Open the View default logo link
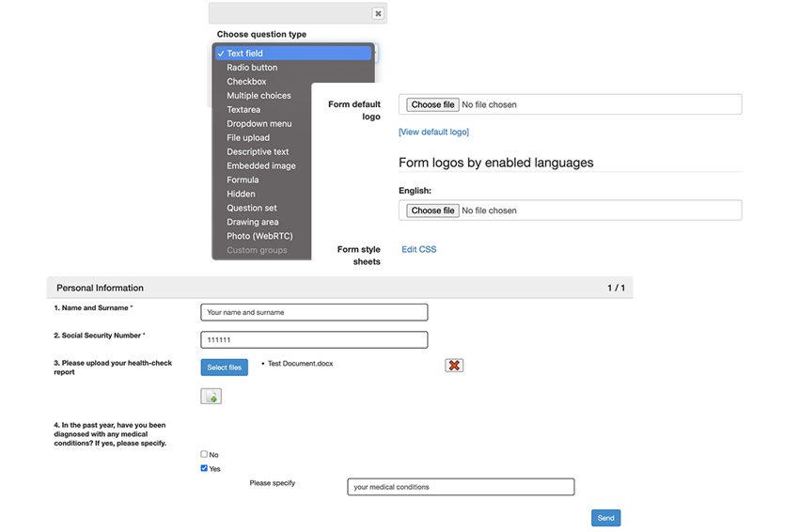The width and height of the screenshot is (799, 532). (x=433, y=132)
